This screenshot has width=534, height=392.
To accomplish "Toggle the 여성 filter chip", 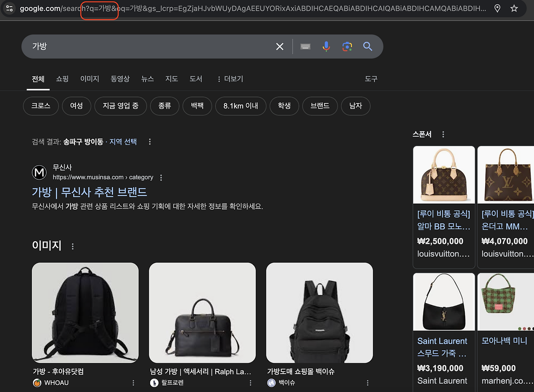I will pos(76,106).
